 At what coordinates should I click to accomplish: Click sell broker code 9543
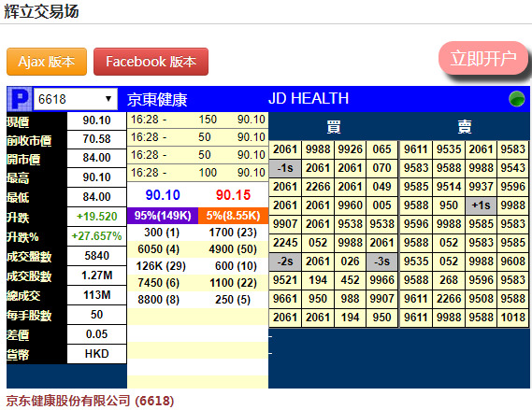[513, 168]
